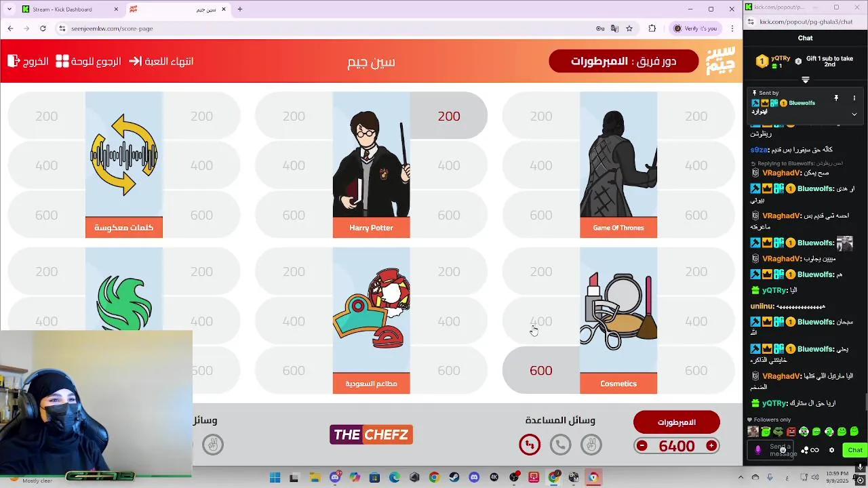
Task: Use the red swap-arrows lifeline icon
Action: (x=530, y=445)
